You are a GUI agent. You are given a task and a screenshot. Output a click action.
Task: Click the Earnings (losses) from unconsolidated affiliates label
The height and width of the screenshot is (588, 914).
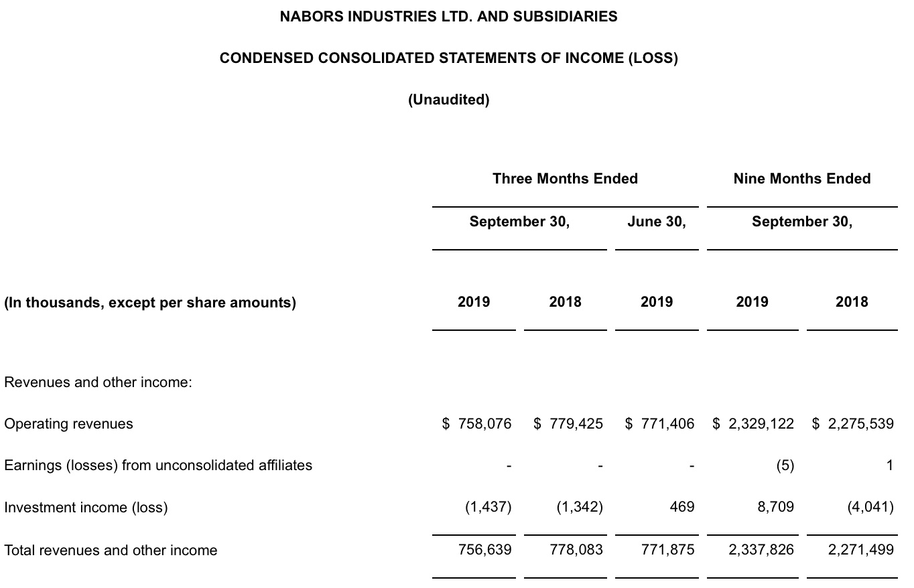[x=158, y=465]
